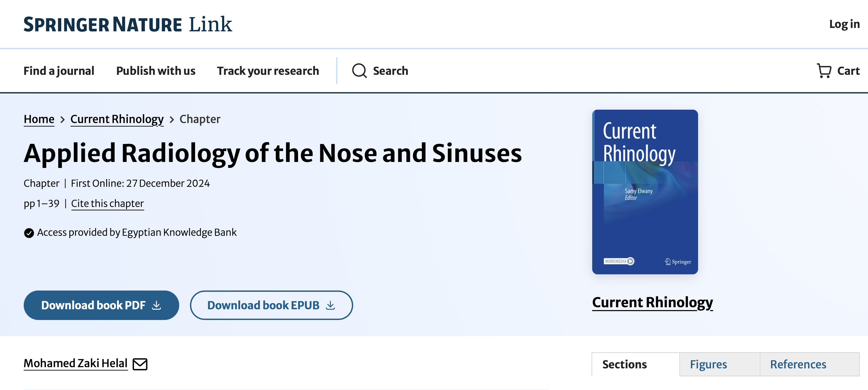Viewport: 868px width, 390px height.
Task: Open the shopping cart icon
Action: point(824,71)
